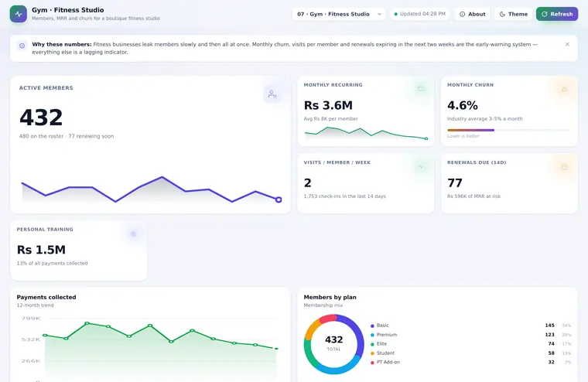This screenshot has width=588, height=382.
Task: Click the 77 renewals due value
Action: (x=455, y=183)
